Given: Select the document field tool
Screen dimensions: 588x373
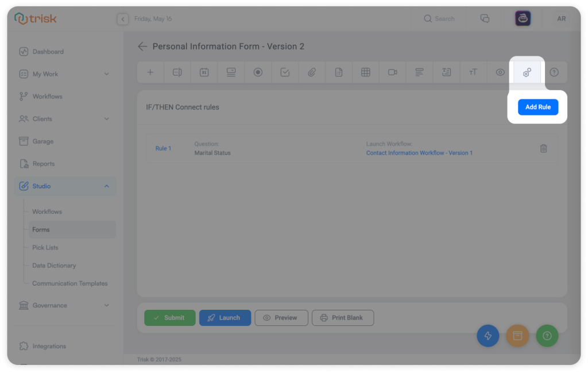Looking at the screenshot, I should pyautogui.click(x=339, y=72).
